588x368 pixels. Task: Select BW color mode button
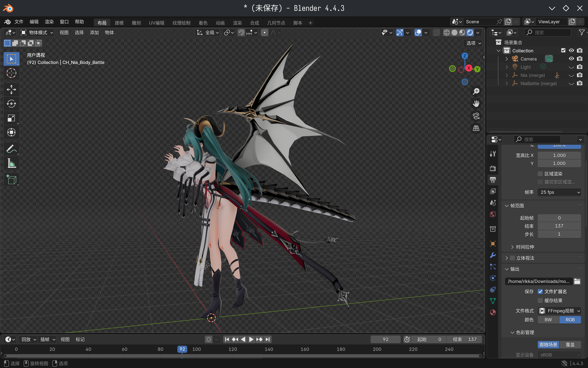[548, 320]
